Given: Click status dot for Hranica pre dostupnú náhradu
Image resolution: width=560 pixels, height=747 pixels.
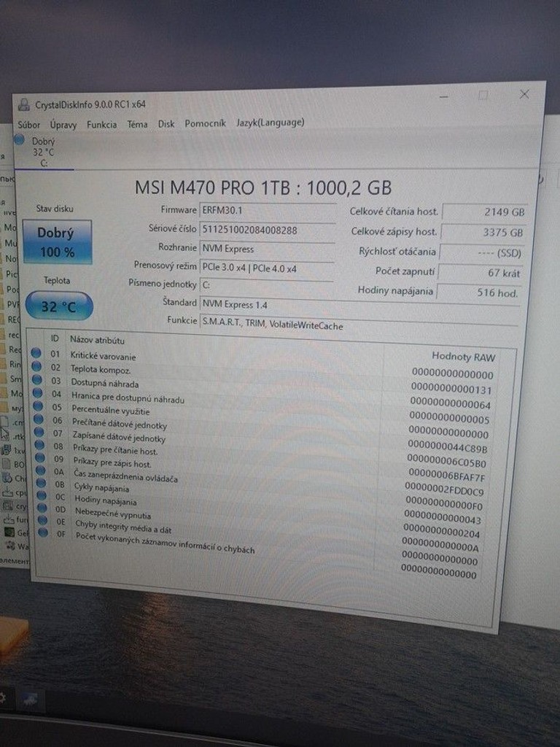Looking at the screenshot, I should click(x=38, y=393).
